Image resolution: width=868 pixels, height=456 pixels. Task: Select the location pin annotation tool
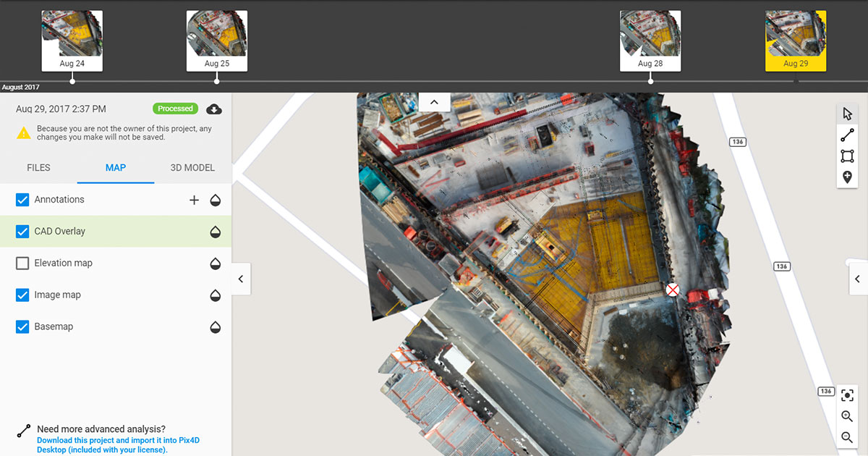[847, 177]
